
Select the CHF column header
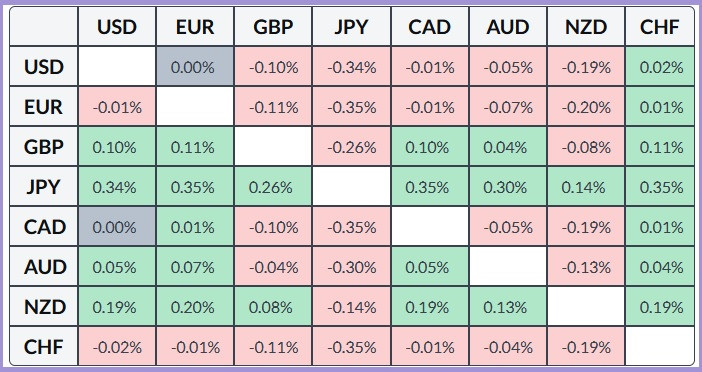point(659,26)
